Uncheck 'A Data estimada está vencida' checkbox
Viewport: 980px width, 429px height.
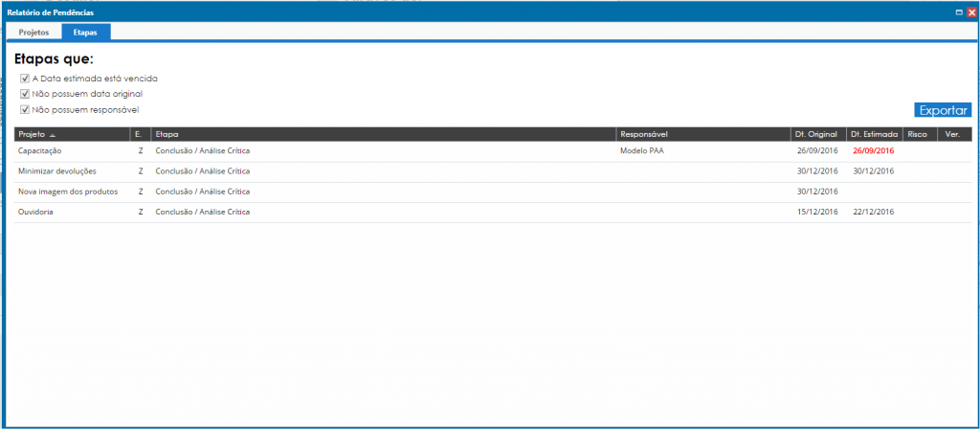coord(25,79)
